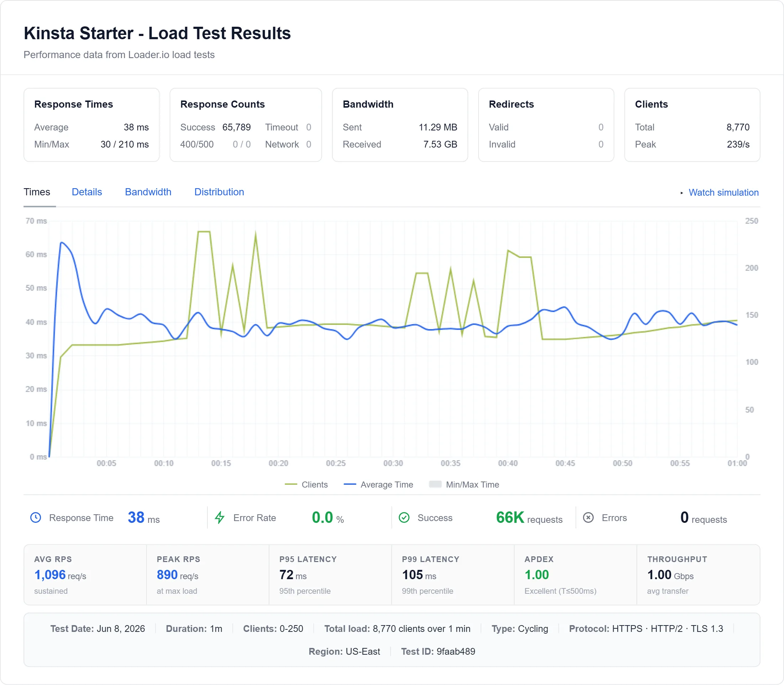This screenshot has height=685, width=784.
Task: Click the 00:30 time axis label
Action: point(393,463)
